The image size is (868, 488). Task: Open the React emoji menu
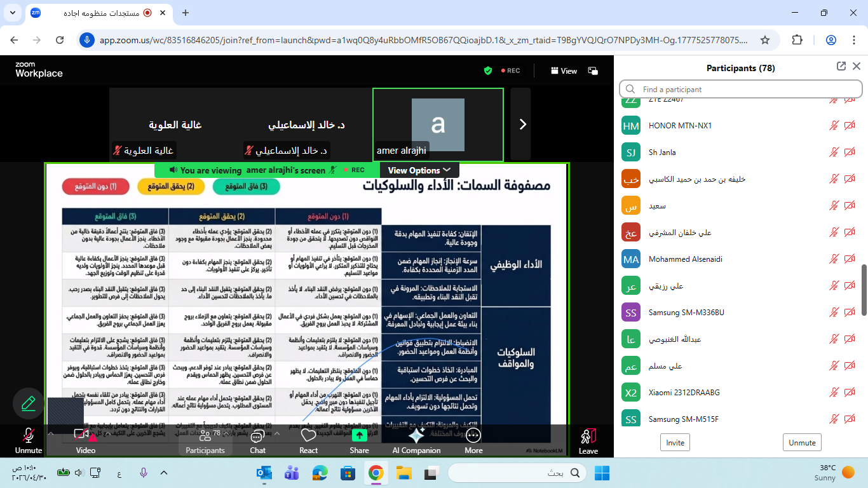click(x=308, y=440)
